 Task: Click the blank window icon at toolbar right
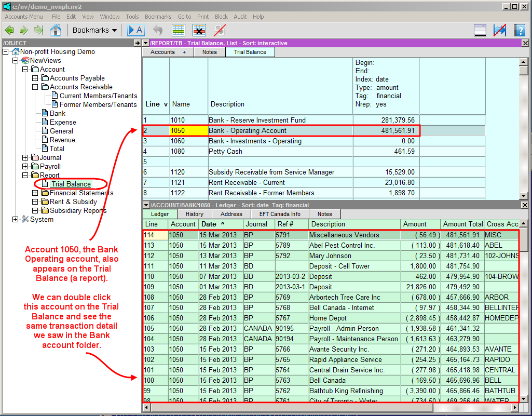coord(480,30)
